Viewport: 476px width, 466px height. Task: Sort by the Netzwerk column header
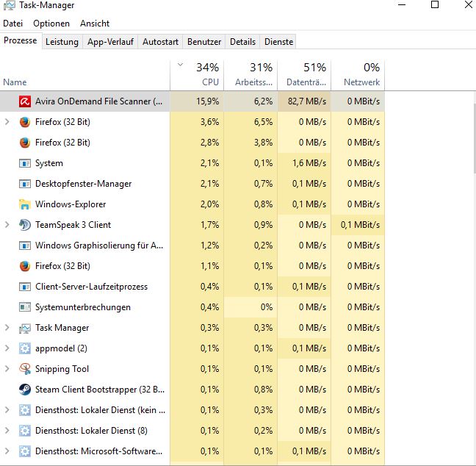358,75
